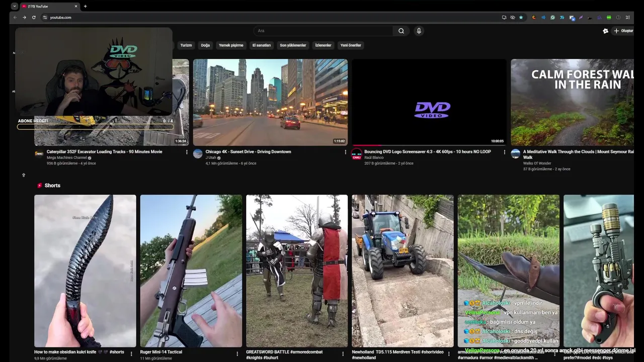Open A Meditative Walk Through the Clouds title
644x362 pixels.
tap(578, 154)
